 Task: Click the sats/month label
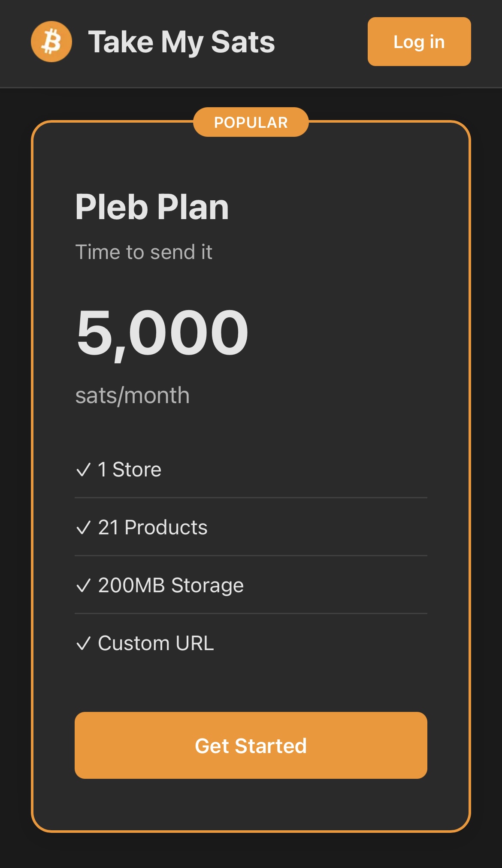click(132, 395)
